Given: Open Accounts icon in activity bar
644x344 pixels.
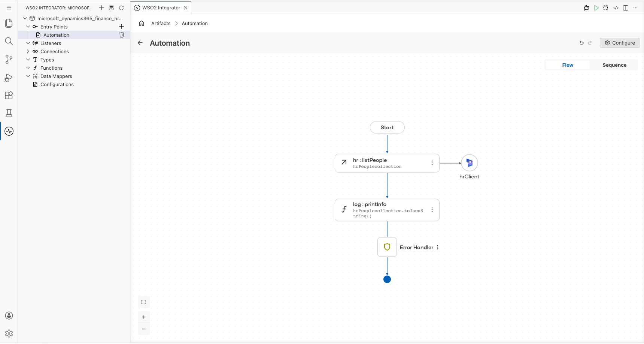Looking at the screenshot, I should coord(9,316).
